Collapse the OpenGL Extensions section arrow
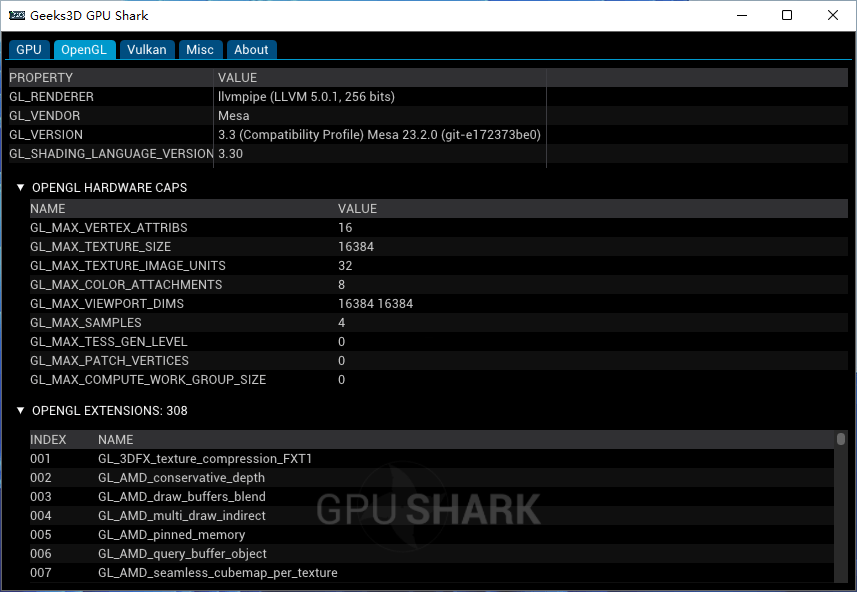The height and width of the screenshot is (592, 857). tap(20, 410)
